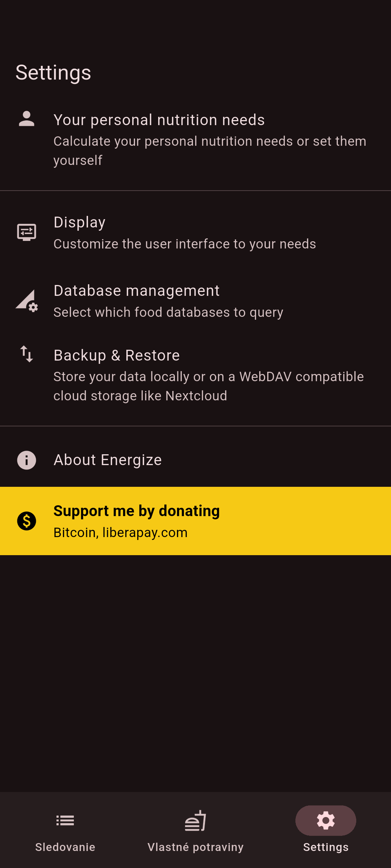The image size is (391, 868).
Task: Click the Bitcoin, liberapay.com donation text
Action: pyautogui.click(x=121, y=533)
